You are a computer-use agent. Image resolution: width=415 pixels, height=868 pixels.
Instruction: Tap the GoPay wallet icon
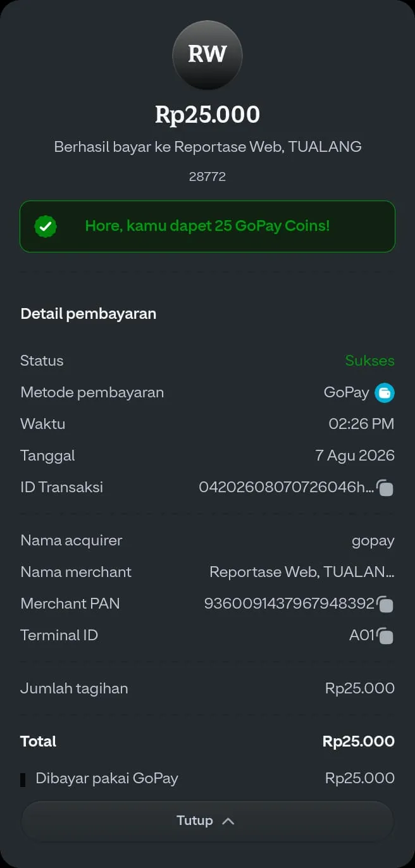385,393
